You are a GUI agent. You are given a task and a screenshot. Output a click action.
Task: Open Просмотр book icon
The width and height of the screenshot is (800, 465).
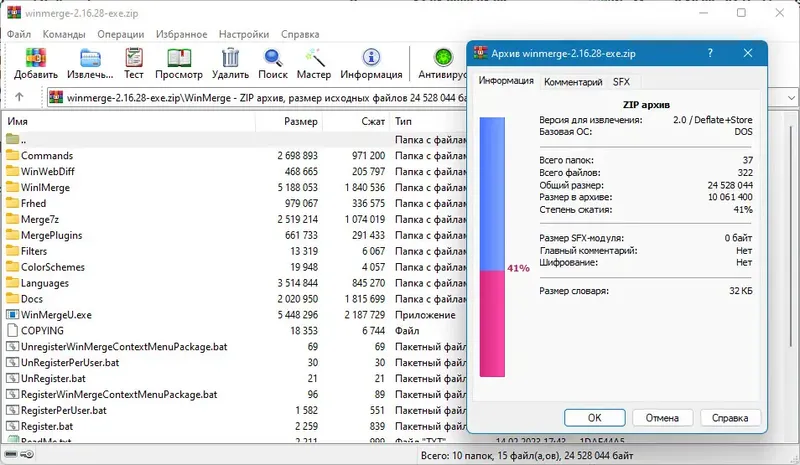179,58
